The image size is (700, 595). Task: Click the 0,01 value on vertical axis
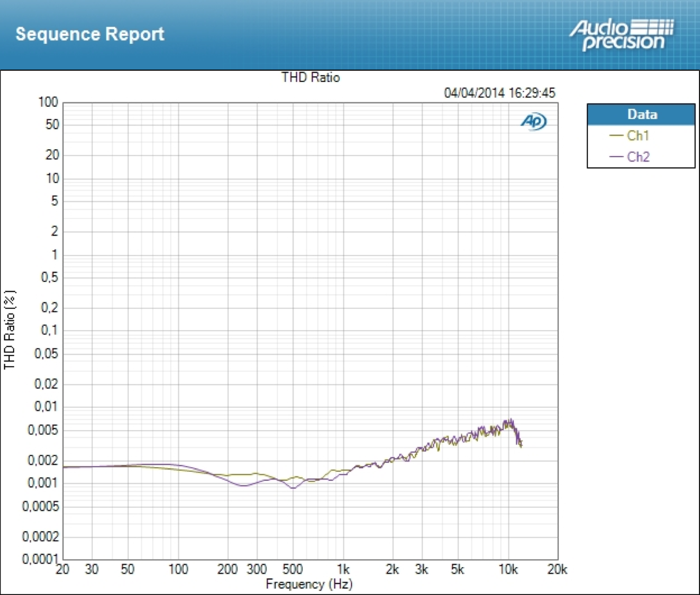[46, 406]
